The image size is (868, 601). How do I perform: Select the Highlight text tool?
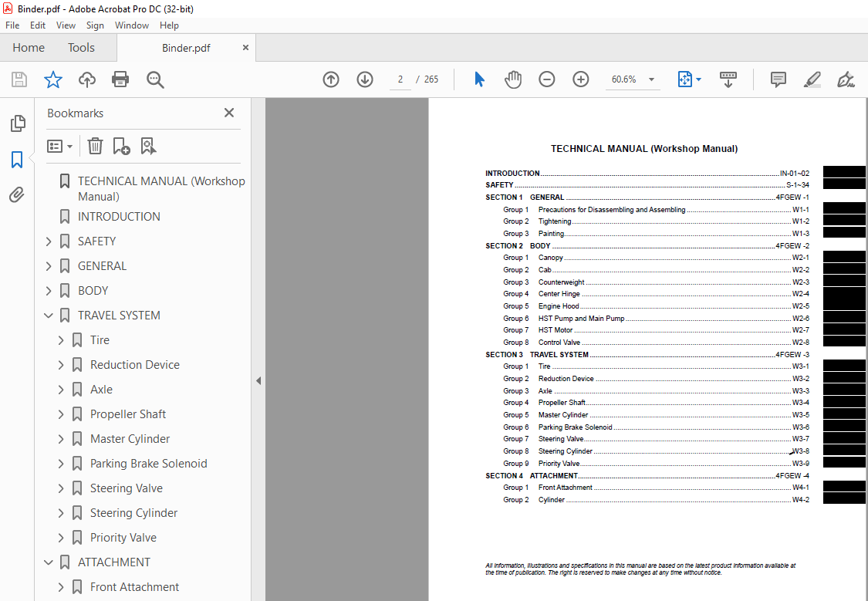coord(812,79)
